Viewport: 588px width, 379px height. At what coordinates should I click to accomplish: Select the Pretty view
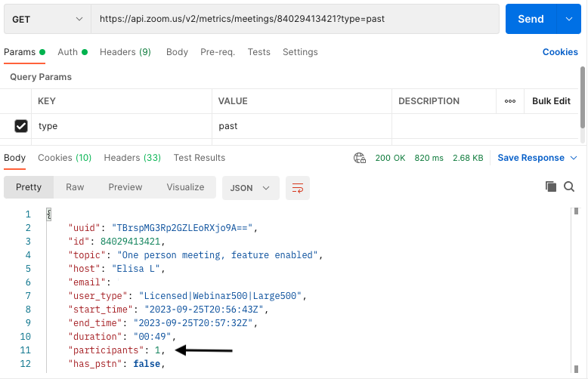(29, 187)
